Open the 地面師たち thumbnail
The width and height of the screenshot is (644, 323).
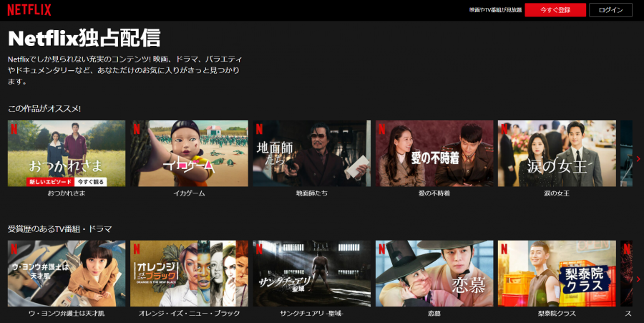point(312,153)
